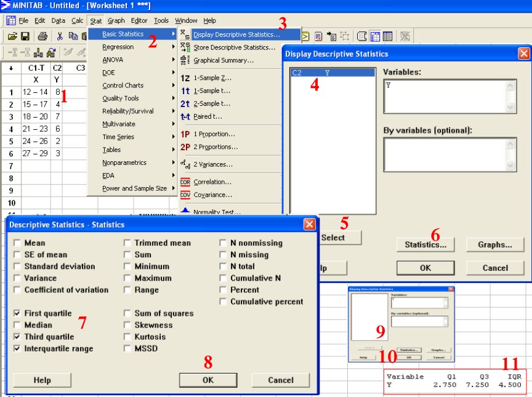Select the C2 Y column in list
The height and width of the screenshot is (397, 532).
click(x=333, y=73)
